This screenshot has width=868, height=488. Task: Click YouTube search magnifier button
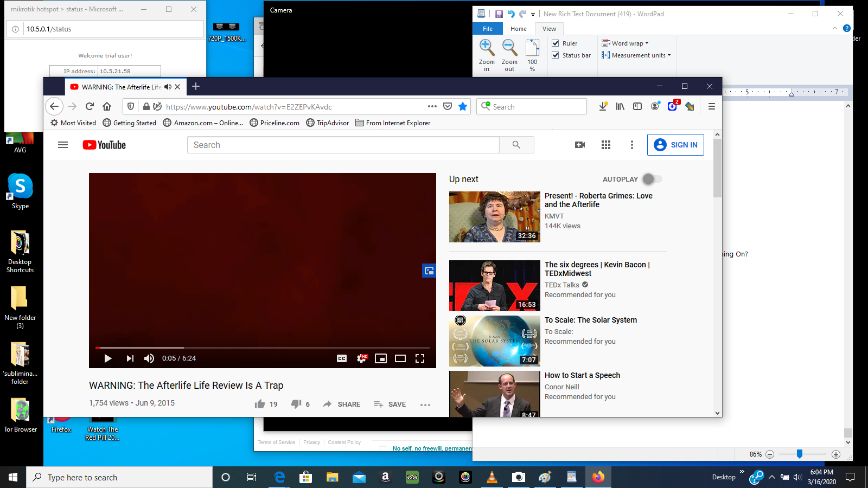coord(516,145)
